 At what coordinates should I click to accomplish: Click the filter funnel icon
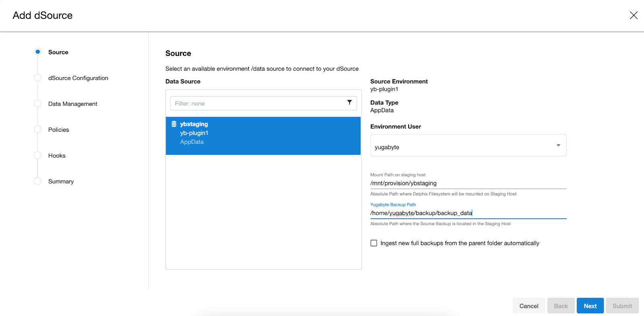click(x=349, y=103)
